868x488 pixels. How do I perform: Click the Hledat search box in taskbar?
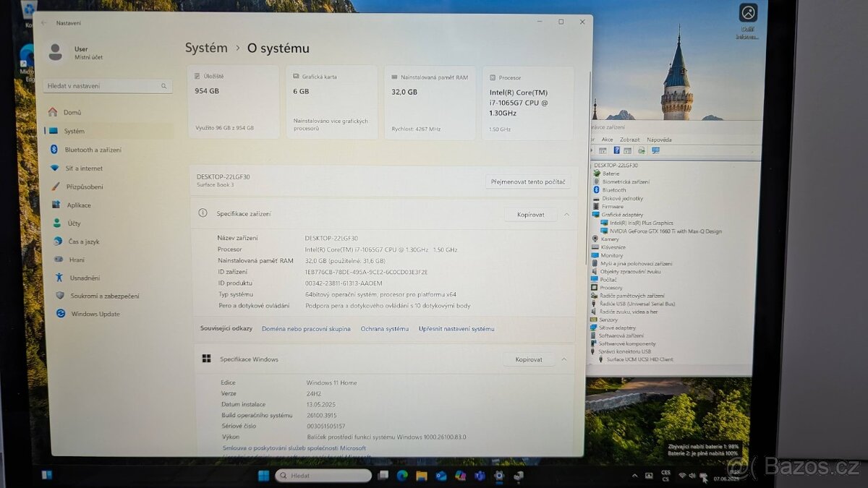point(323,475)
